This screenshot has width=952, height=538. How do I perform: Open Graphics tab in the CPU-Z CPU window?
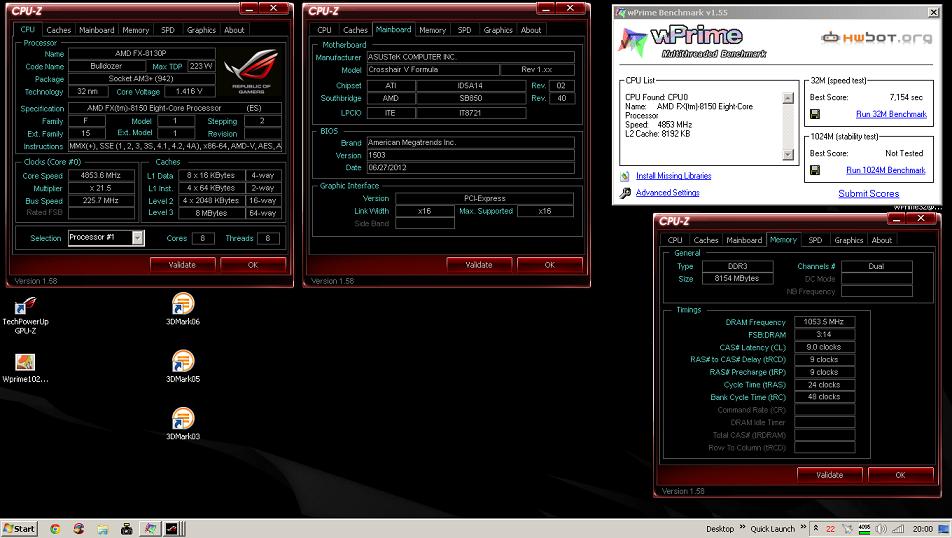[201, 30]
